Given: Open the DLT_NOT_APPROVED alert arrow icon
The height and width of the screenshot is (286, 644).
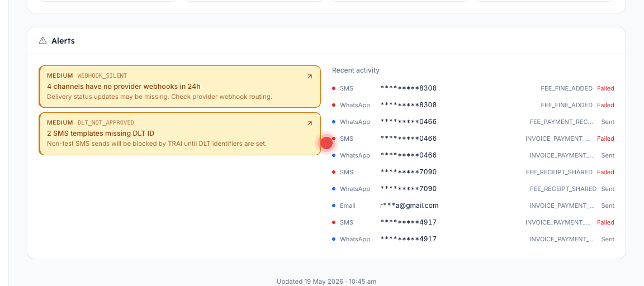Looking at the screenshot, I should point(310,123).
